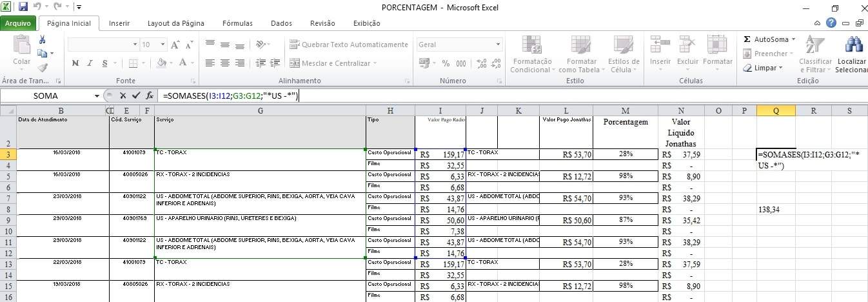Cancel formula entry with X icon

[123, 96]
